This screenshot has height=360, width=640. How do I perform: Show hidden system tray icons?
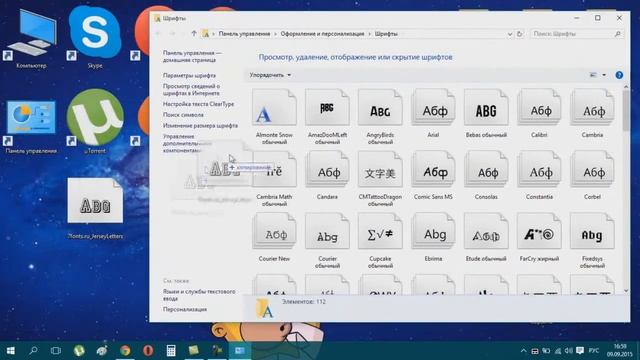click(x=523, y=351)
